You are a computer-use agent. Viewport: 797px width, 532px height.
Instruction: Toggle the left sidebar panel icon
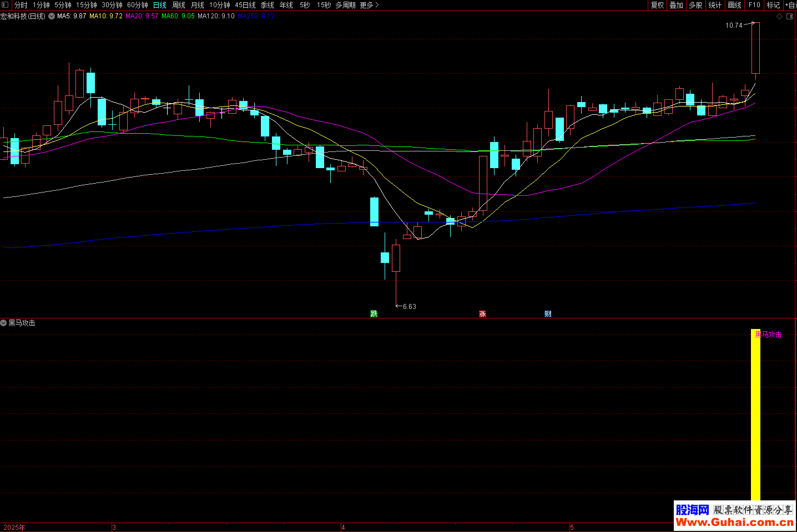(5, 5)
